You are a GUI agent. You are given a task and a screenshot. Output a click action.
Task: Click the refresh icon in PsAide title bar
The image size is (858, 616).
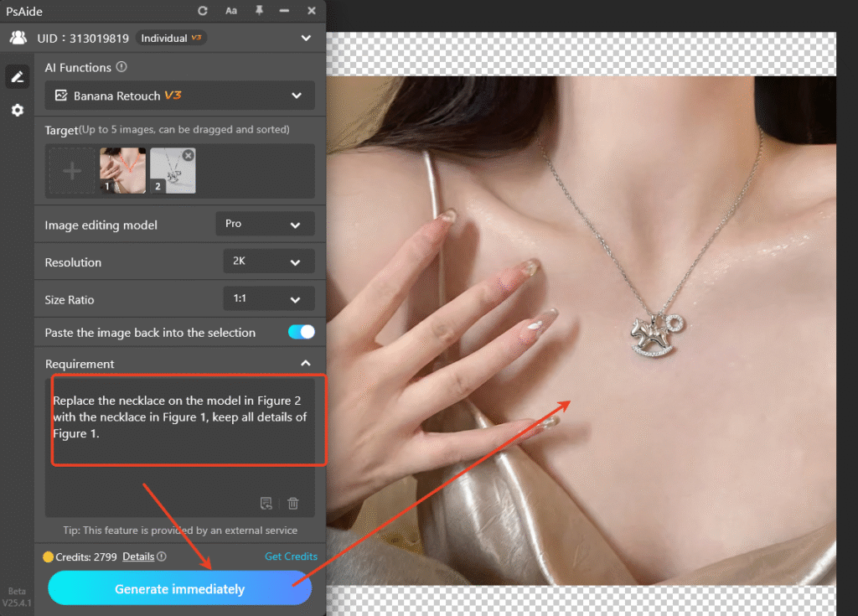coord(203,11)
